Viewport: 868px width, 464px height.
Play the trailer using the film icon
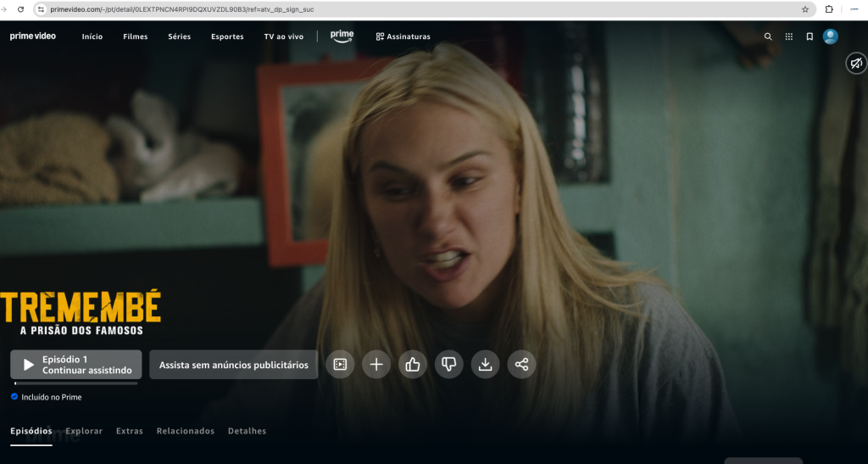tap(340, 365)
